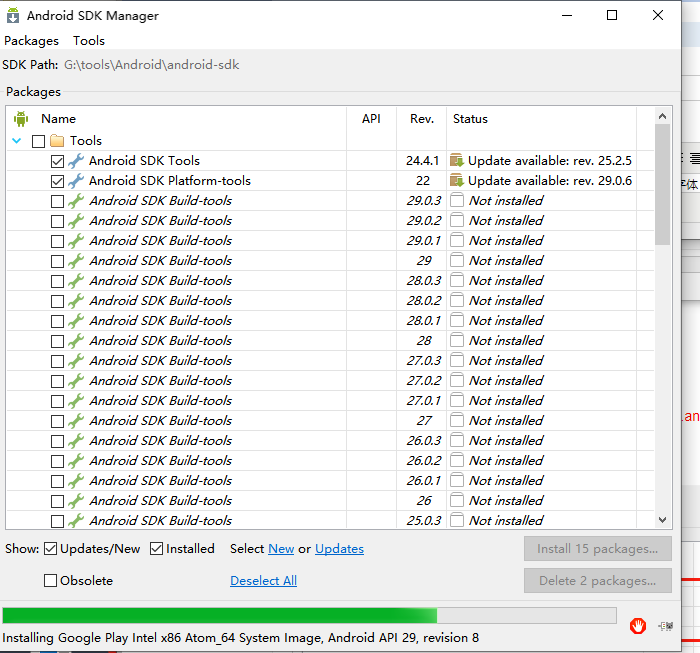Click status icon of Build-tools 27.0.2
The width and height of the screenshot is (700, 653).
pyautogui.click(x=457, y=380)
